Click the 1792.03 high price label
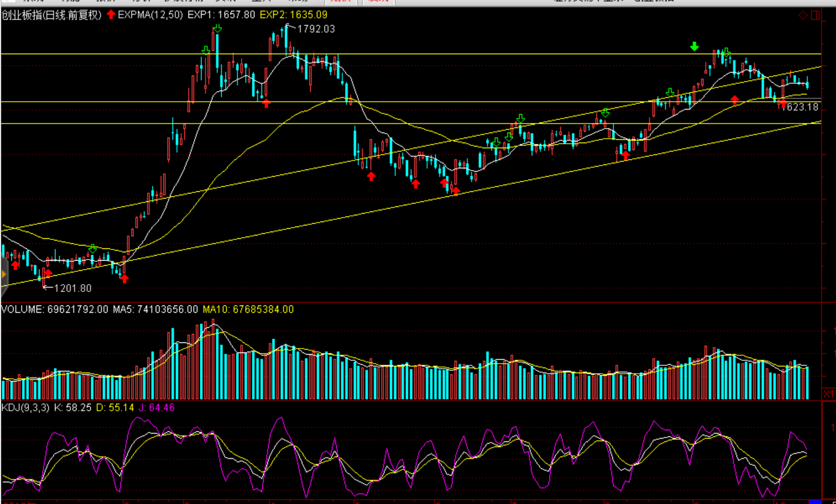The width and height of the screenshot is (836, 504). click(x=316, y=29)
